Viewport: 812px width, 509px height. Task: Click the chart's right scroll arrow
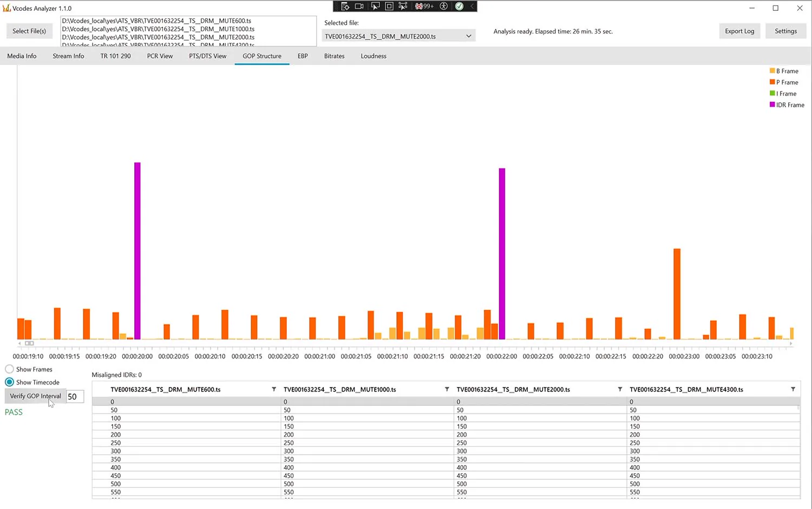pos(791,343)
